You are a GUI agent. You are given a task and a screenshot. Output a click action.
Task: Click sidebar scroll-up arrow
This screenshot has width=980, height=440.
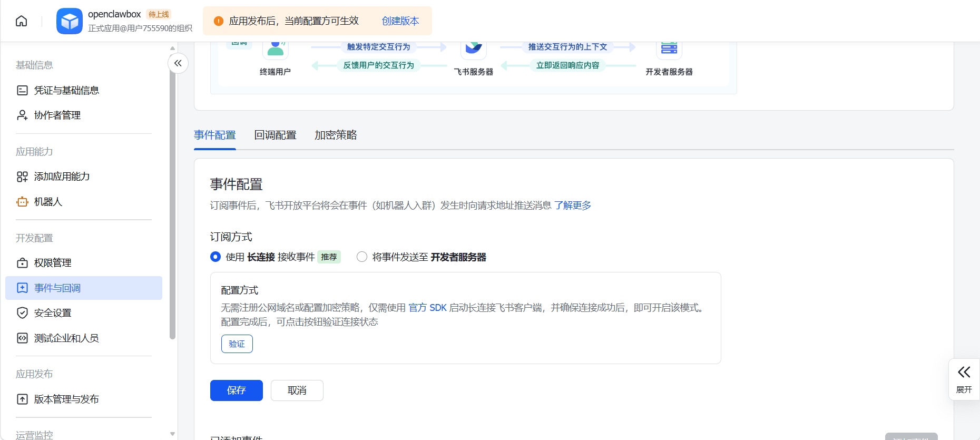click(172, 48)
